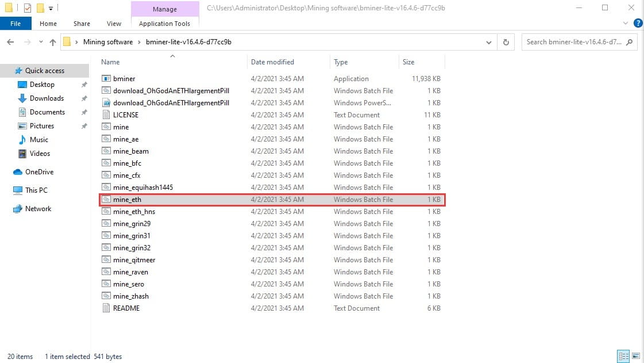Navigate back using the back arrow
644x363 pixels.
point(10,41)
